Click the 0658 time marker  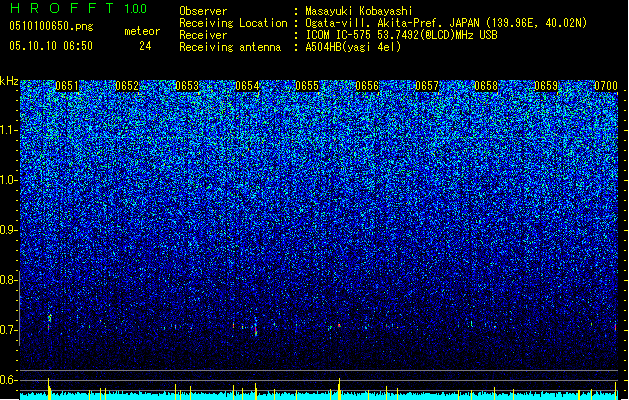pos(486,86)
